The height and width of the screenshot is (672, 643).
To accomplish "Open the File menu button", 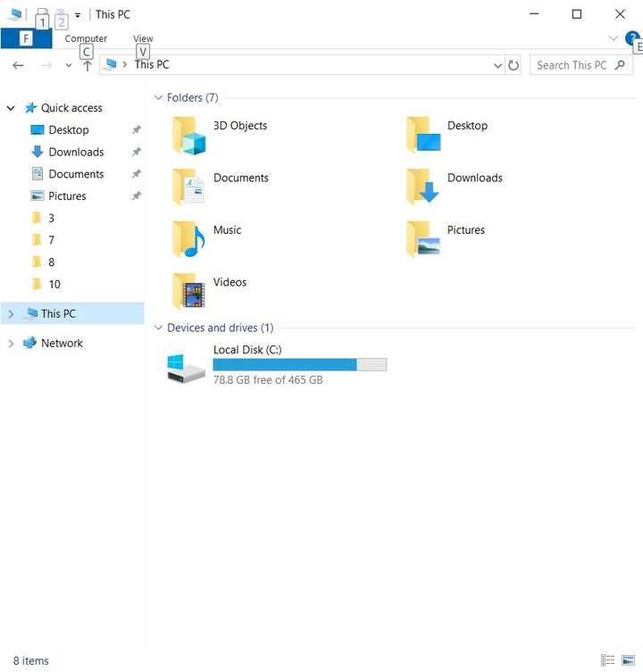I will [26, 38].
